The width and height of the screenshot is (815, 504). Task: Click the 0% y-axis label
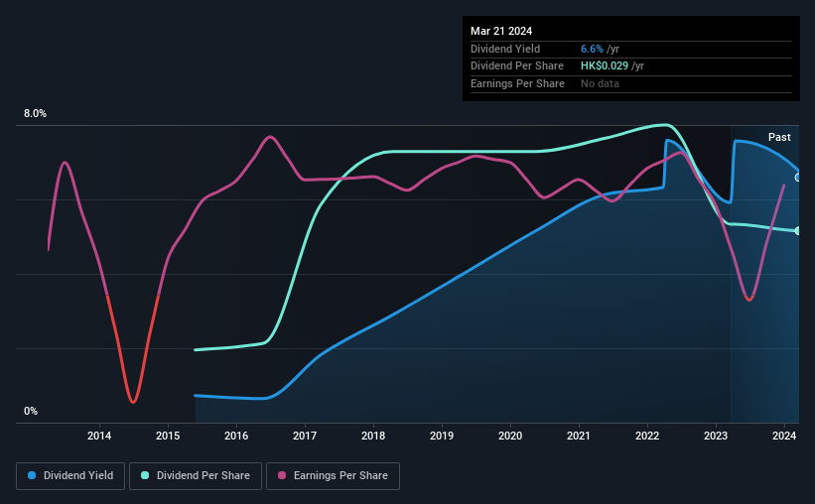(x=31, y=411)
